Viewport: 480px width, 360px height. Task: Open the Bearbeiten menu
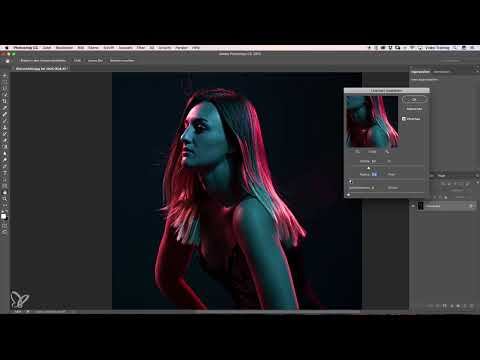coord(64,48)
